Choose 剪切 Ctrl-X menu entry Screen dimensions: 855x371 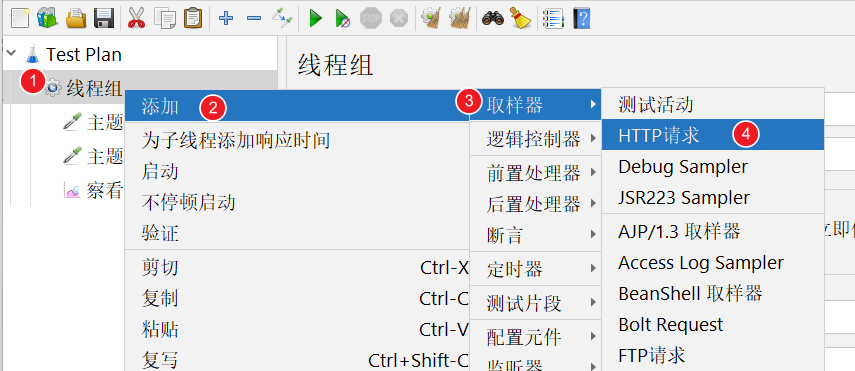tap(297, 268)
